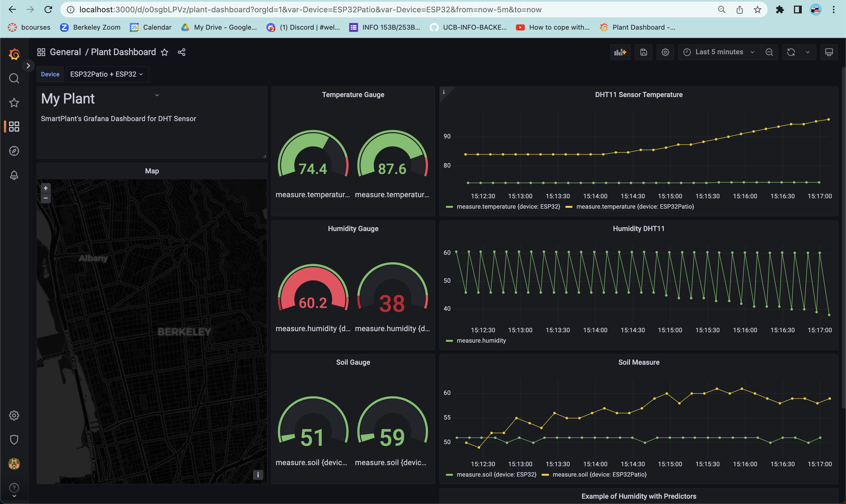This screenshot has height=504, width=846.
Task: Zoom out on the map
Action: pyautogui.click(x=46, y=198)
